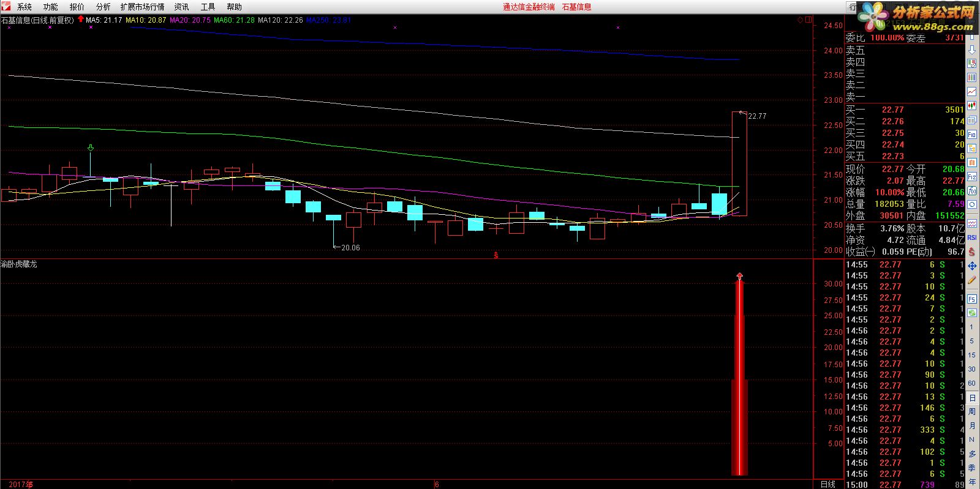Viewport: 980px width, 489px height.
Task: Click the green refresh icon in sidebar
Action: coord(972,313)
